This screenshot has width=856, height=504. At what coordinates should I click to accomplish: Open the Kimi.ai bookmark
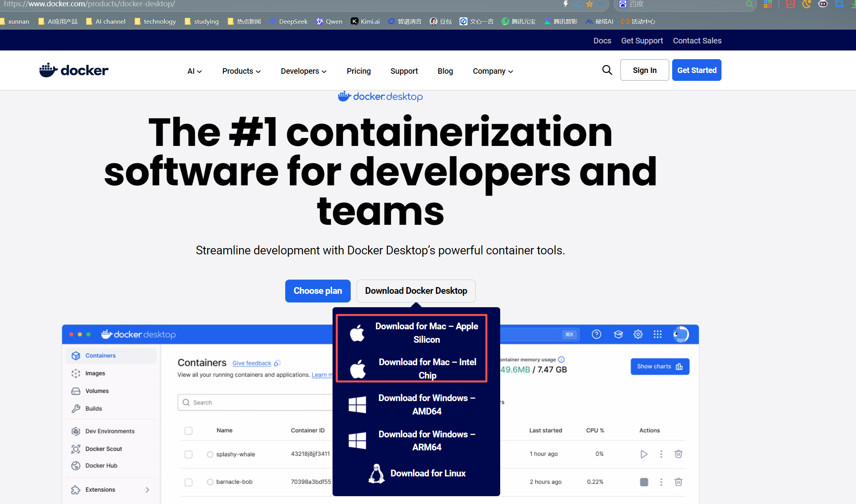click(x=365, y=22)
